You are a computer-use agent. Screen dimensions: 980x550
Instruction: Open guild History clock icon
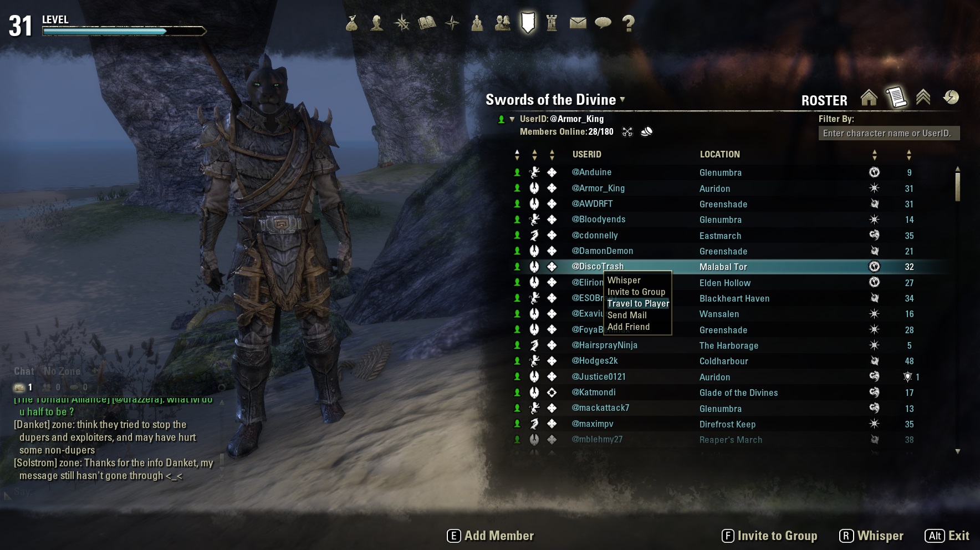[x=951, y=98]
